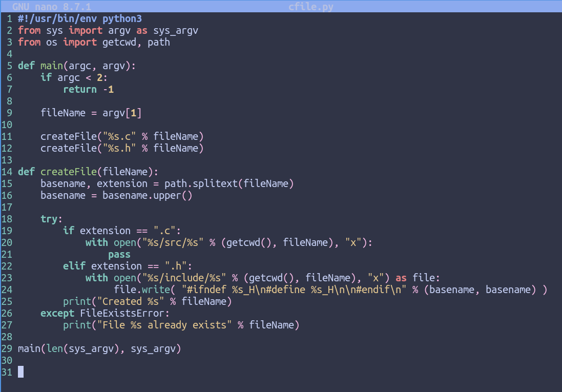Click line number 28
Viewport: 562px width, 392px height.
pyautogui.click(x=7, y=337)
